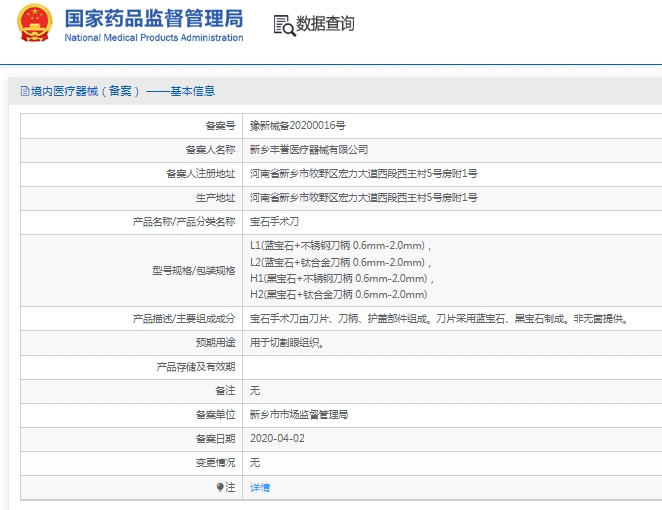This screenshot has width=662, height=510.
Task: Click the 备案人注册地址 label
Action: (201, 174)
